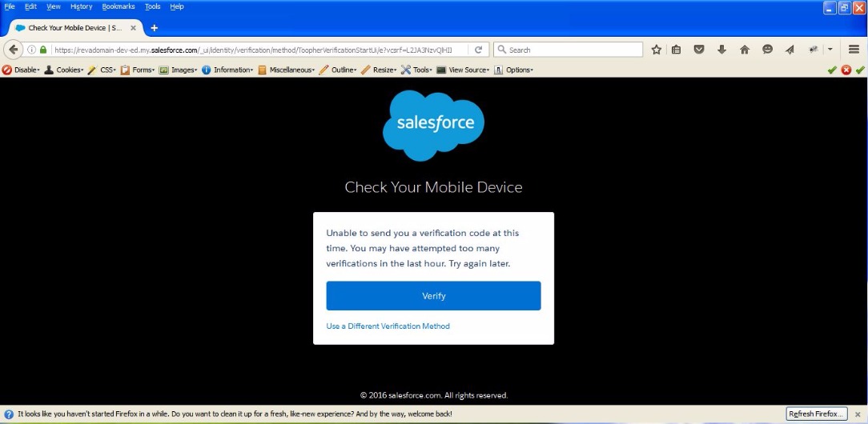Click the Check Your Mobile Device heading
Image resolution: width=868 pixels, height=424 pixels.
tap(433, 187)
